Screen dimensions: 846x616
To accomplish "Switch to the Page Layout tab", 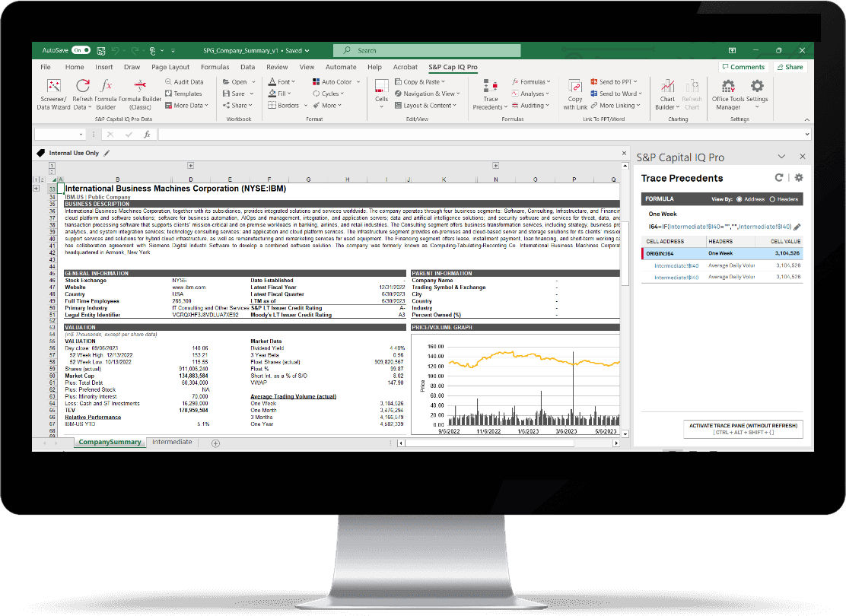I will [170, 67].
